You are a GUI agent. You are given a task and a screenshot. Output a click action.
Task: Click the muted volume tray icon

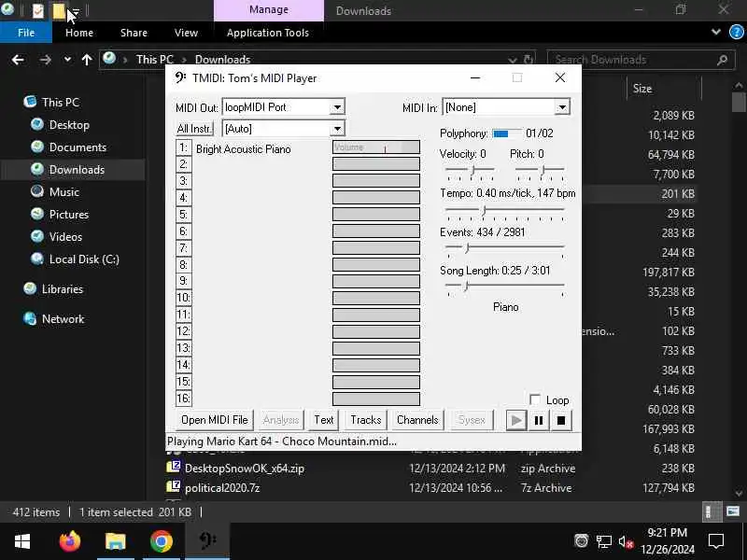pyautogui.click(x=626, y=541)
